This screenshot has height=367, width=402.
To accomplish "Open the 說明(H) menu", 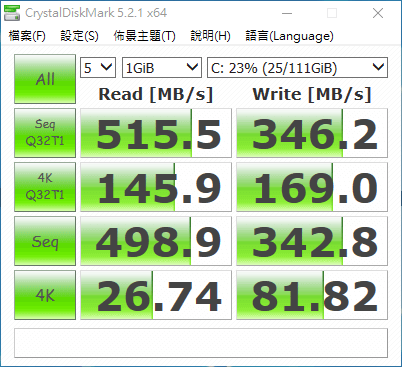I will [210, 36].
